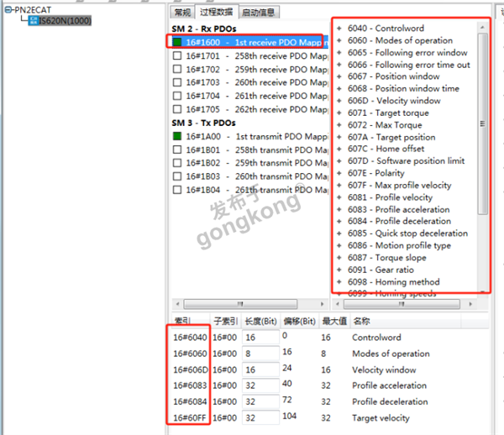
Task: Expand the 6066 - Following error time out entry
Action: click(x=339, y=65)
